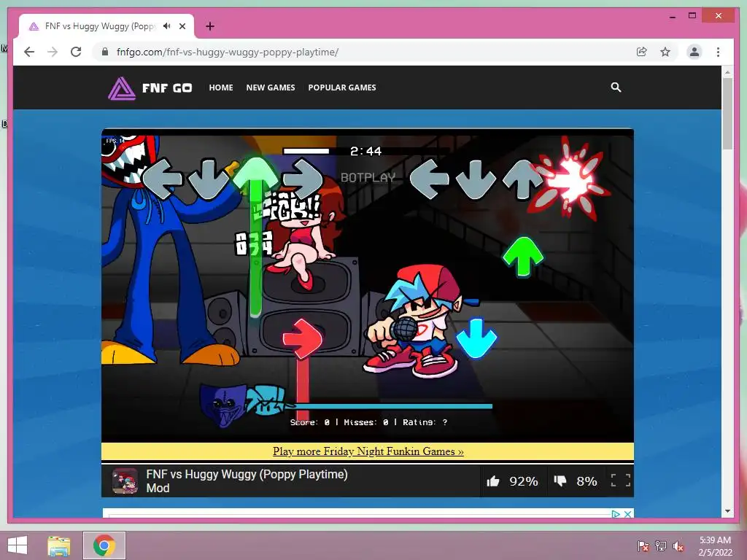Open a new tab with plus button
The height and width of the screenshot is (560, 747).
(x=210, y=26)
